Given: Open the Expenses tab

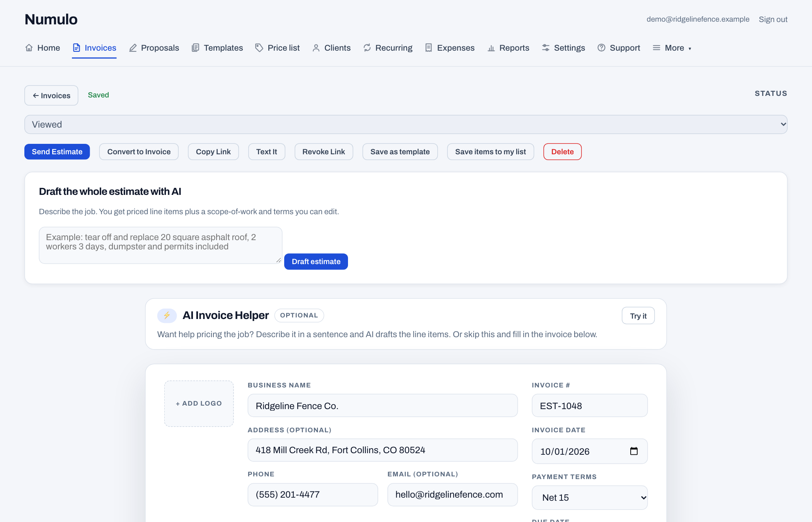Looking at the screenshot, I should (450, 48).
